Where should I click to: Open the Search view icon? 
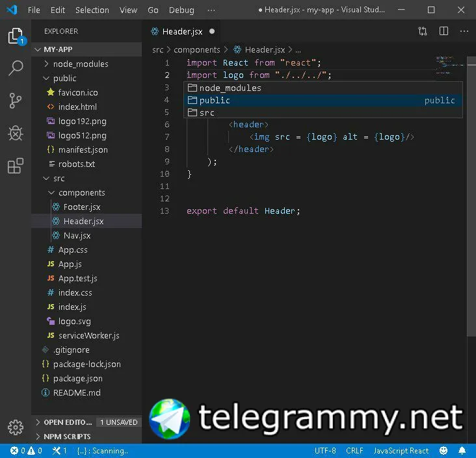pyautogui.click(x=16, y=68)
